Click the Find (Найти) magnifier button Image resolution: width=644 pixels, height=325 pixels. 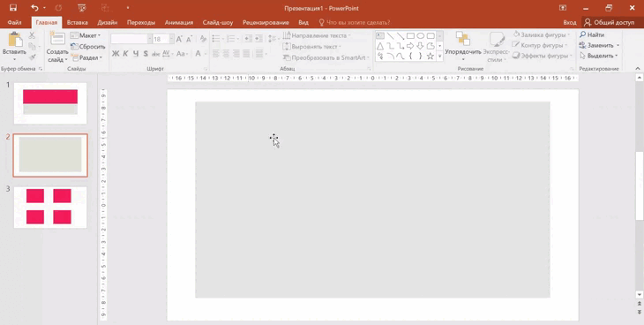point(592,35)
